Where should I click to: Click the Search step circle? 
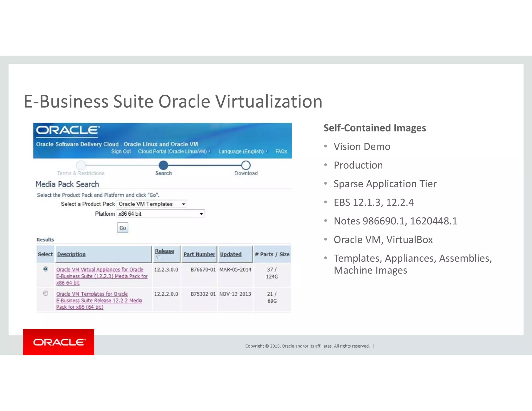(163, 165)
